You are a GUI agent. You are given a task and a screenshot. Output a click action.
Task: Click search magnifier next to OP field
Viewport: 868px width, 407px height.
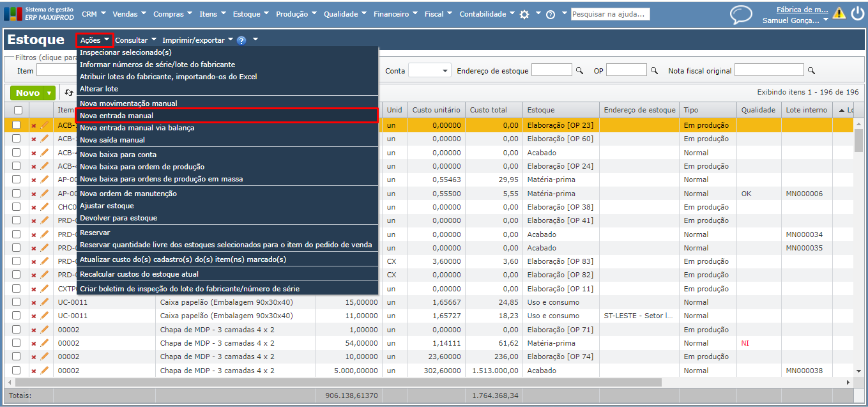654,70
